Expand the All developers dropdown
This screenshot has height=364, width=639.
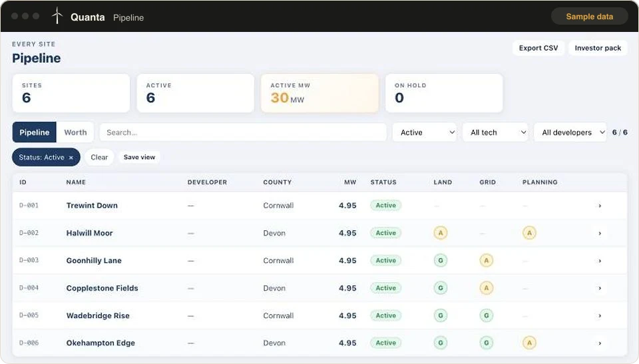[x=570, y=132]
